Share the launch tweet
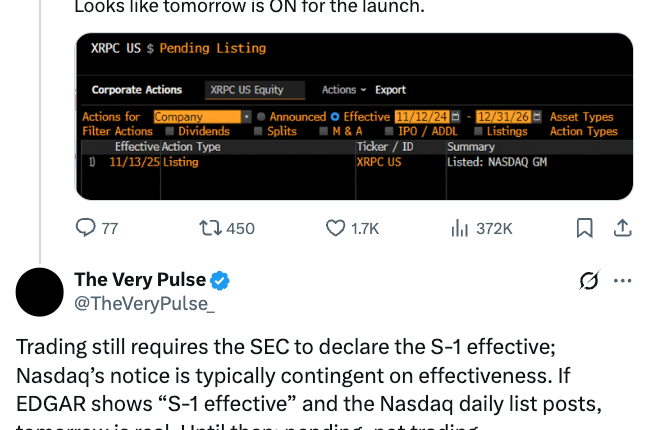This screenshot has height=430, width=650. (621, 228)
